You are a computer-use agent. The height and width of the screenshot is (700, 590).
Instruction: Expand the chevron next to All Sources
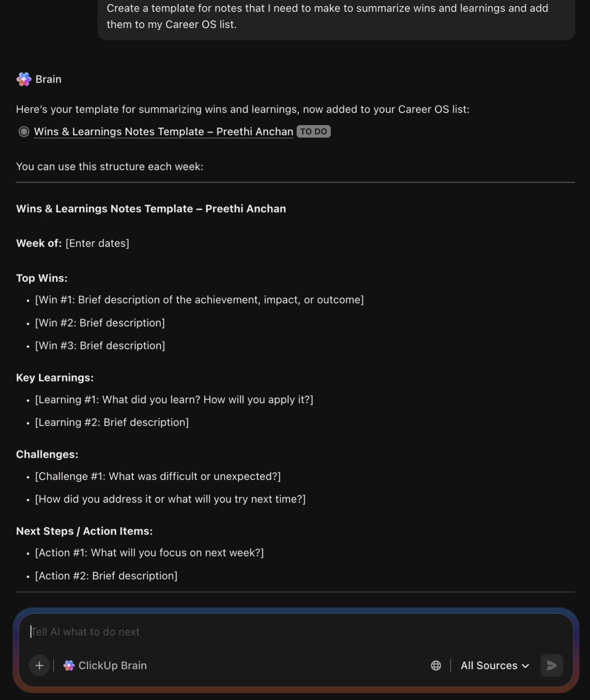525,666
